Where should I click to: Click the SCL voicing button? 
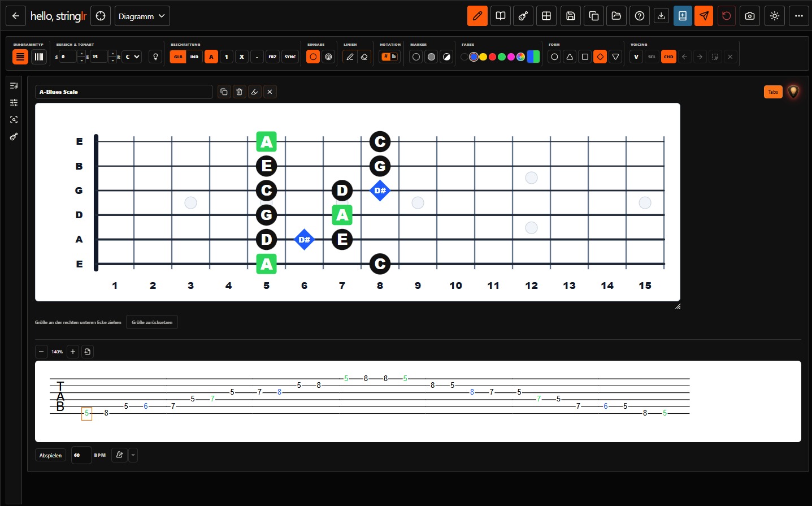(652, 57)
